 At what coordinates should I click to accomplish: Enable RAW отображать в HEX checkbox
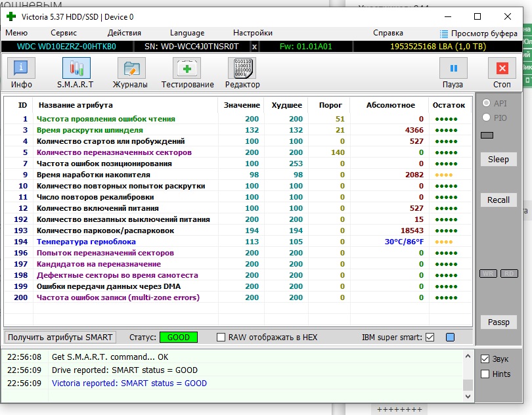pos(221,338)
